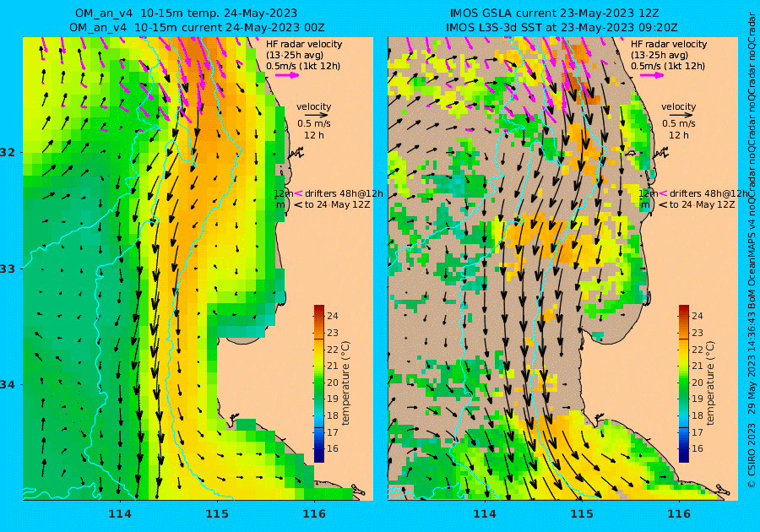Click '0.5 m/s' under velocity in left panel
This screenshot has height=532, width=760.
[313, 124]
